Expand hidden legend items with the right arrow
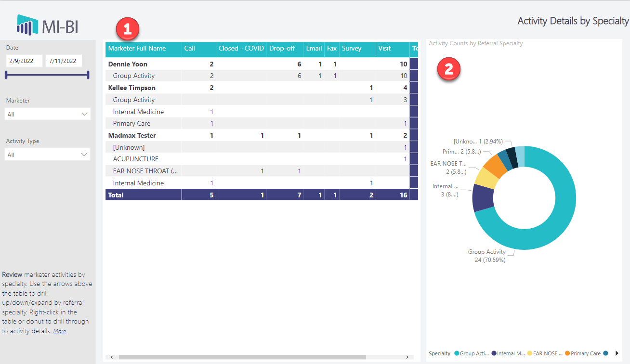The height and width of the screenshot is (364, 630). pos(617,353)
